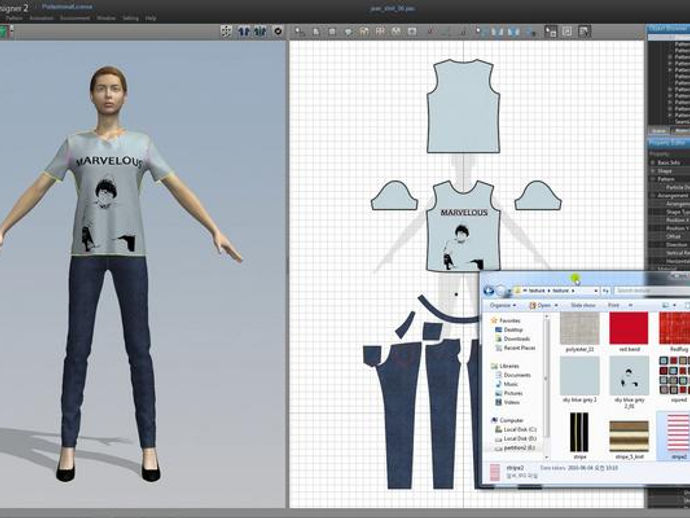The image size is (690, 518).
Task: Select Libraries in Explorer navigation pane
Action: click(x=505, y=366)
